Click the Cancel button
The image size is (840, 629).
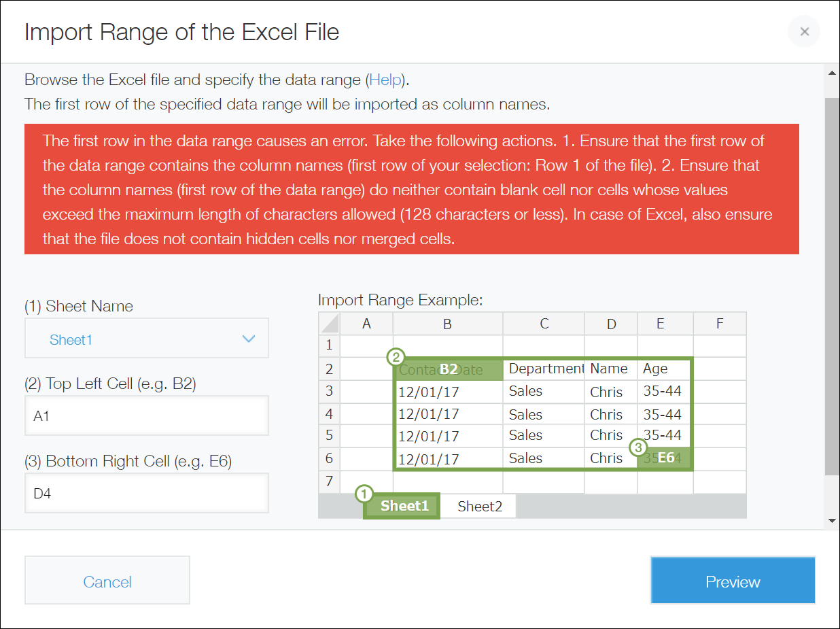pyautogui.click(x=107, y=580)
